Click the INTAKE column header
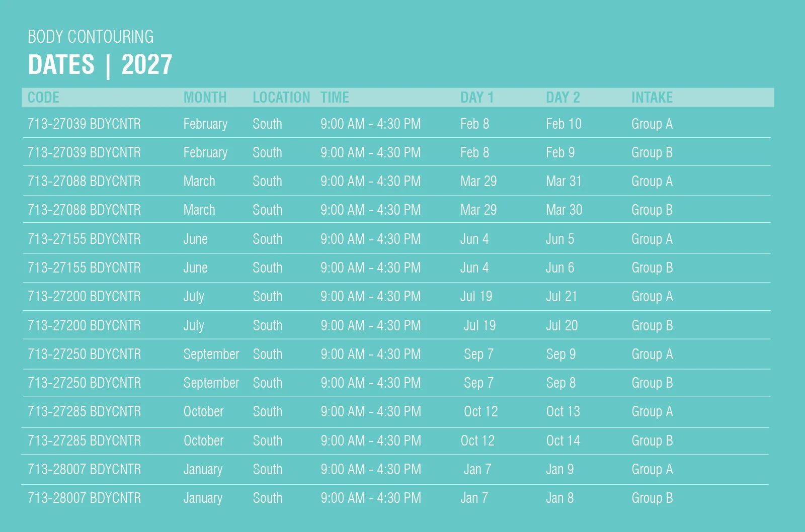Image resolution: width=805 pixels, height=532 pixels. [652, 98]
